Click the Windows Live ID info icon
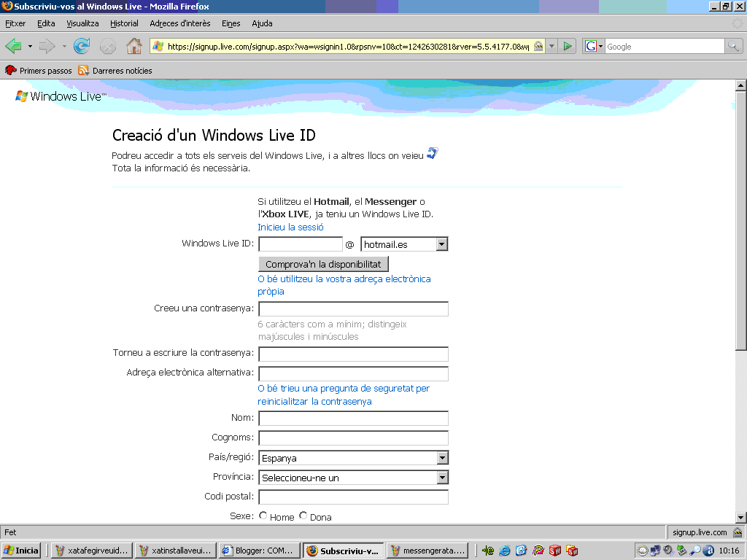Image resolution: width=747 pixels, height=560 pixels. pos(432,153)
